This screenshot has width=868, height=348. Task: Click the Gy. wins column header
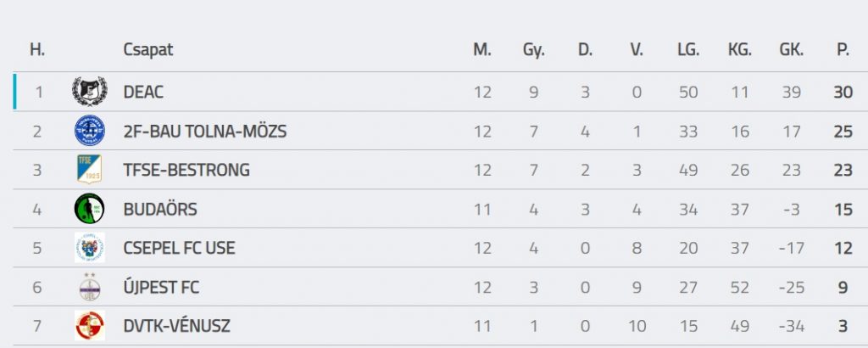coord(533,49)
